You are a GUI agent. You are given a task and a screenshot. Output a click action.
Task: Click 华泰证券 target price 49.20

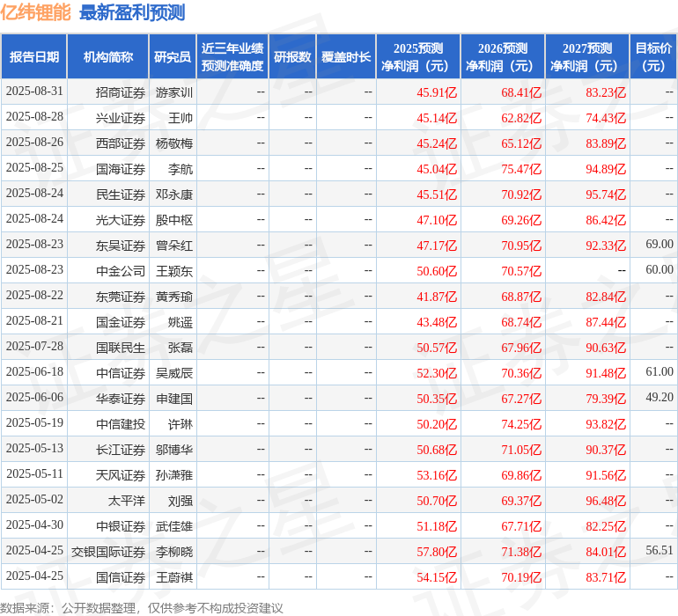coord(659,399)
